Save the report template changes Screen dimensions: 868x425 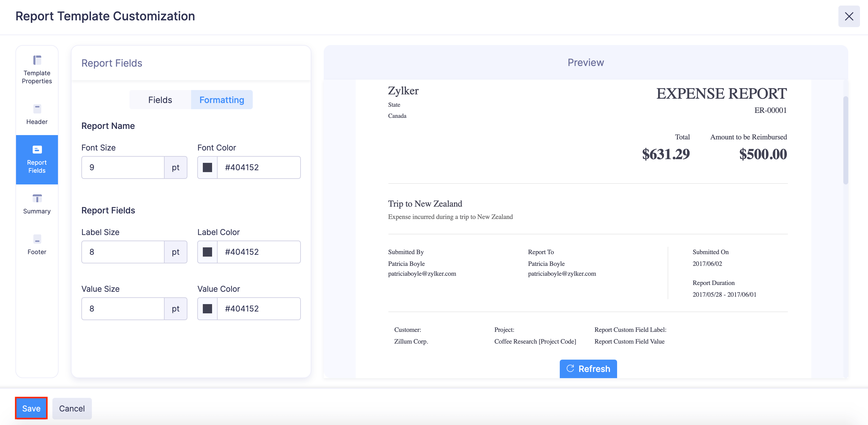tap(31, 408)
